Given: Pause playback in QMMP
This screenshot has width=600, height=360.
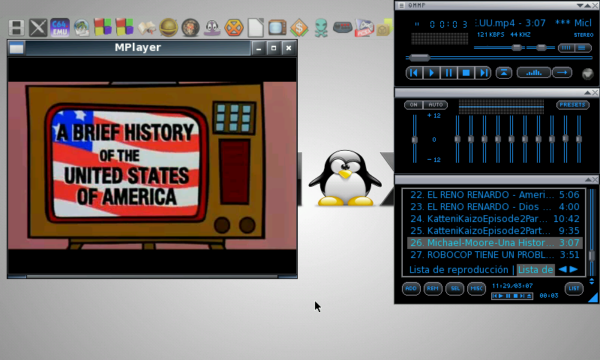Looking at the screenshot, I should [x=448, y=73].
